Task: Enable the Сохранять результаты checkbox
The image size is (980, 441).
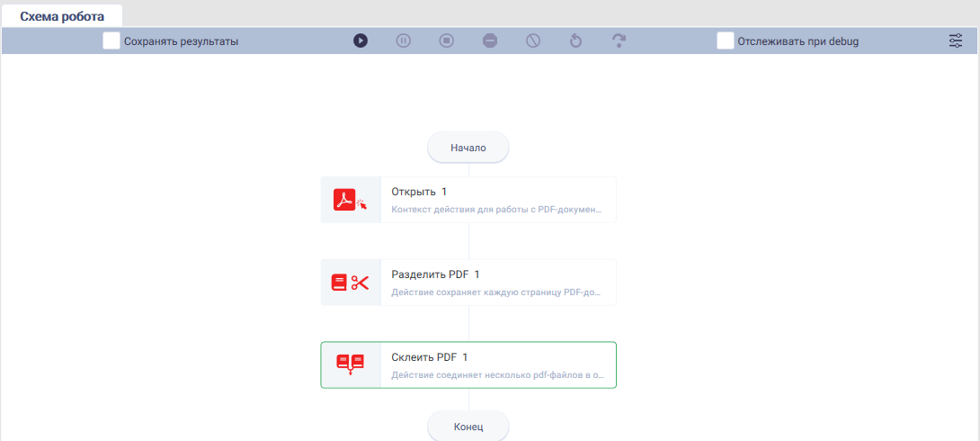Action: tap(111, 41)
